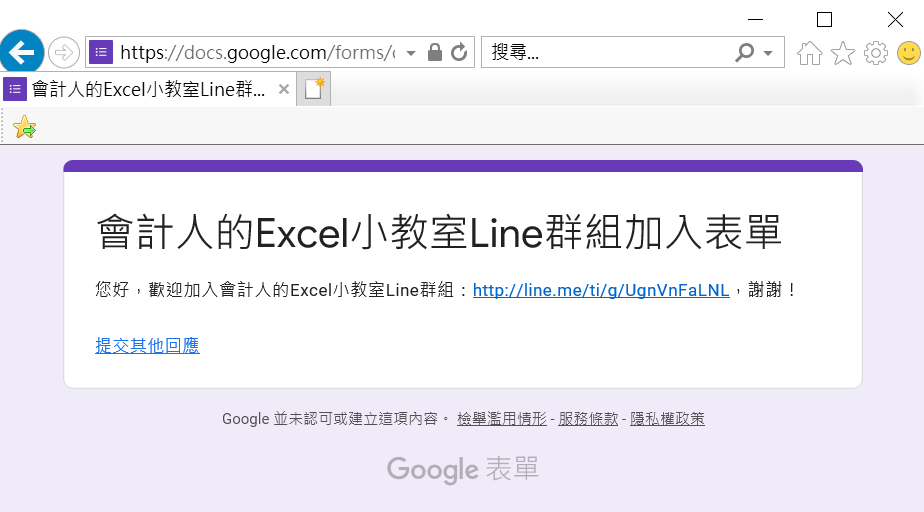Open a new tab

tap(314, 89)
